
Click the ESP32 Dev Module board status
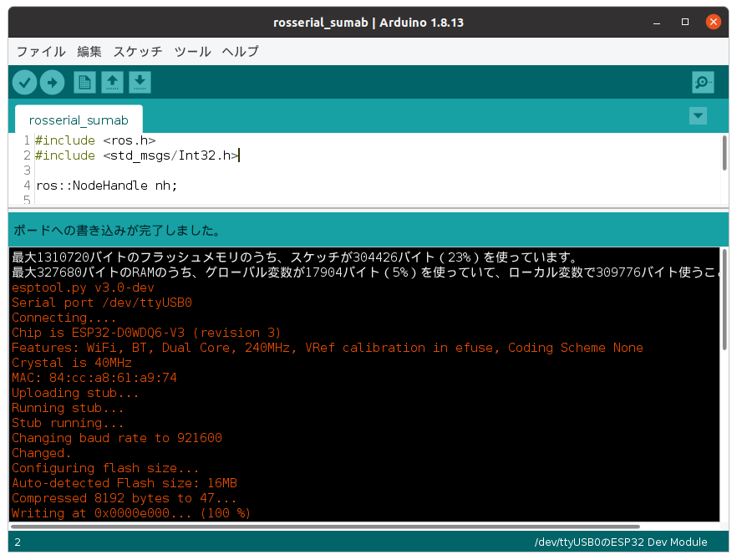pos(620,542)
